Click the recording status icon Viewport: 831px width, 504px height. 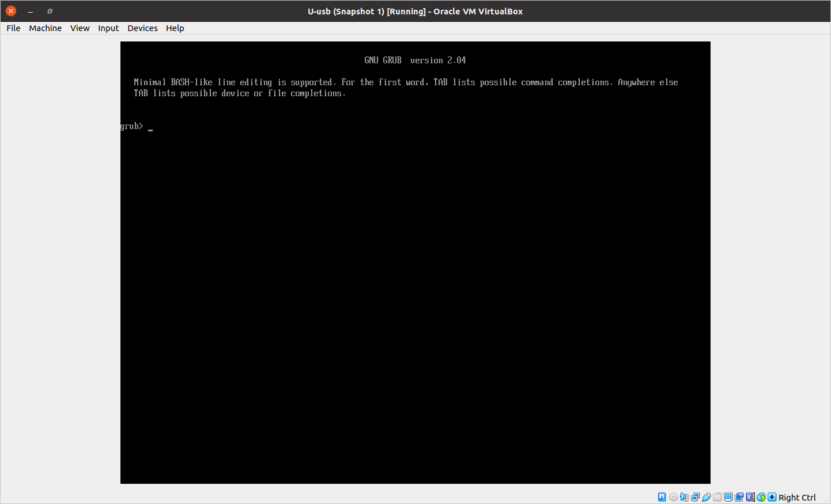[x=739, y=497]
